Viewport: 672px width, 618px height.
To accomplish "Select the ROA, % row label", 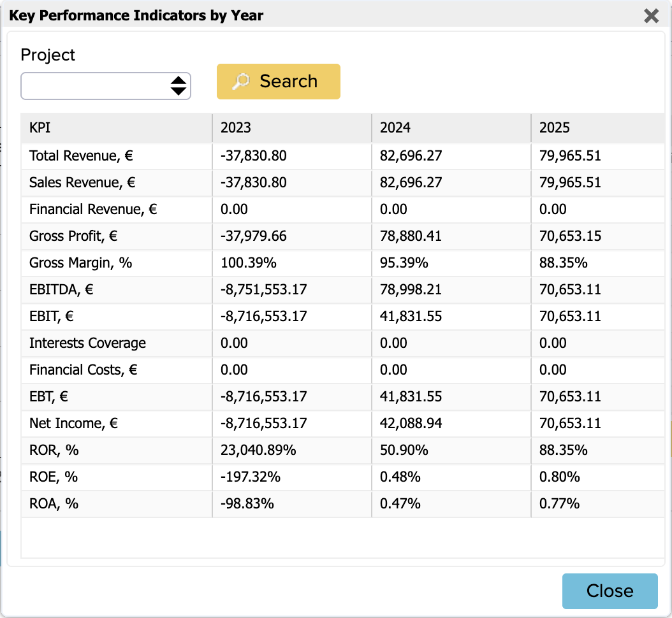I will click(54, 504).
